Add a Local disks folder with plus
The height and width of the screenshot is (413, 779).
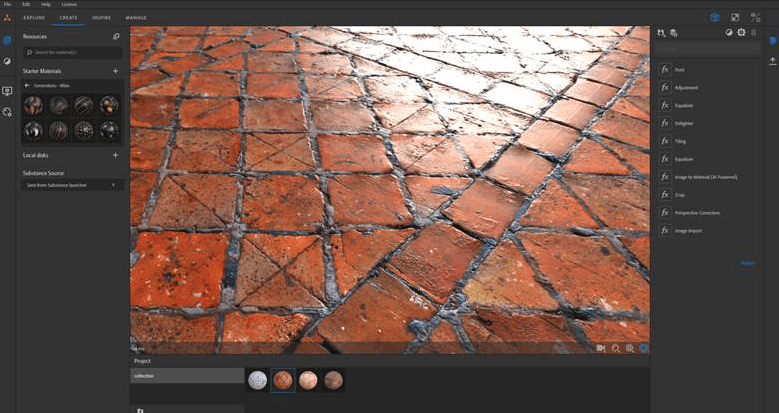[x=115, y=155]
